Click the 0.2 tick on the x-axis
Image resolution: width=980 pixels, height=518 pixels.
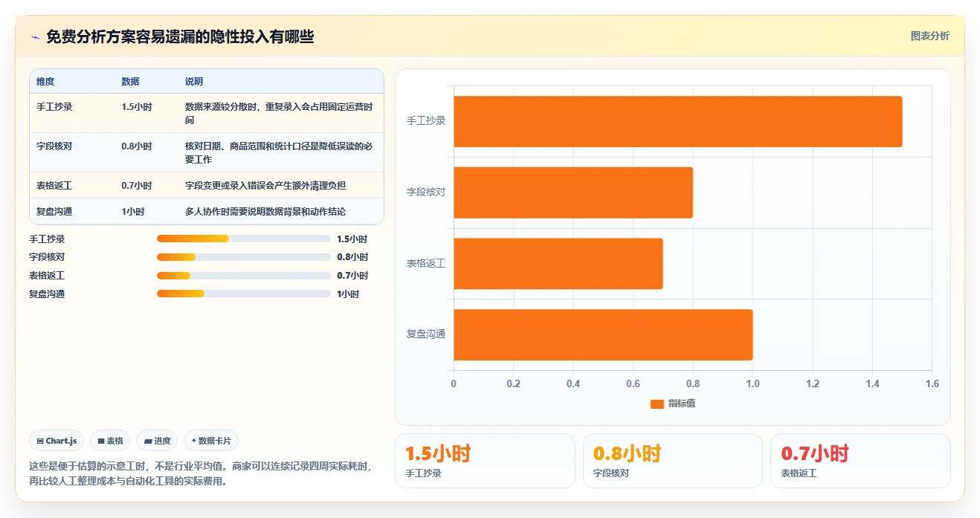click(514, 384)
